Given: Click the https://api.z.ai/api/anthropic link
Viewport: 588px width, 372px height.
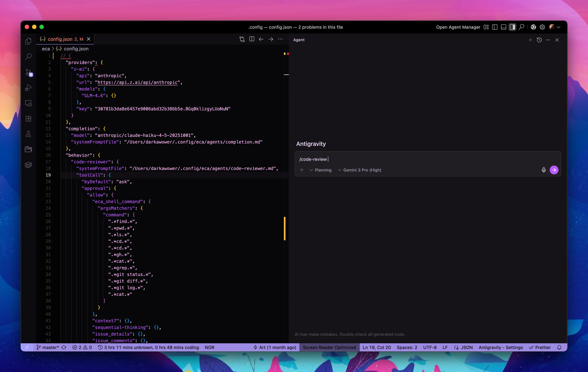Looking at the screenshot, I should coord(137,82).
